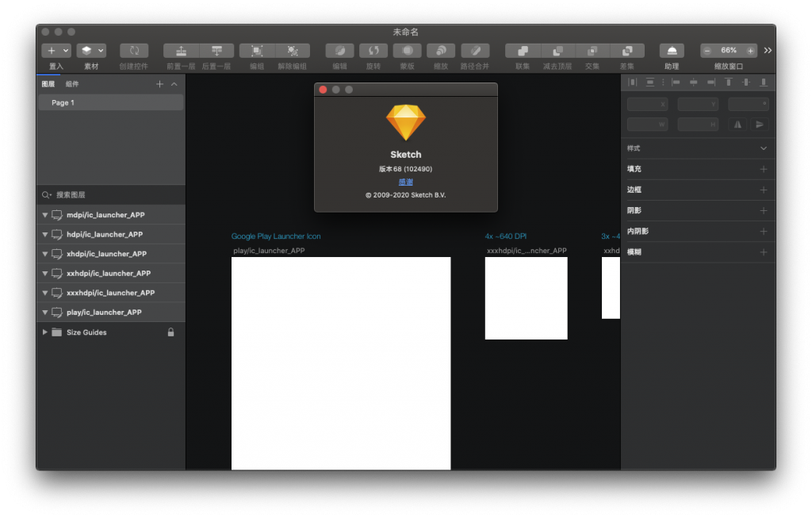Click the rotation angle field
Viewport: 812px width, 518px height.
(749, 104)
